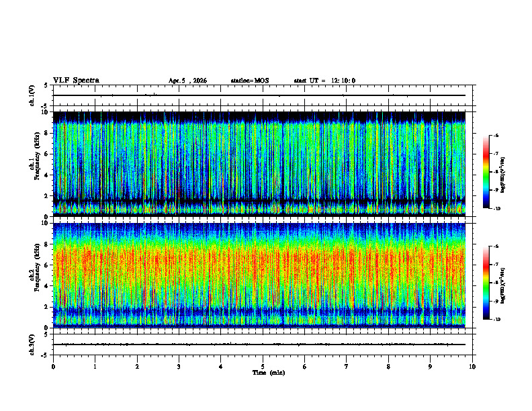Click time axis tick label "3"
This screenshot has width=532, height=411.
(x=179, y=367)
